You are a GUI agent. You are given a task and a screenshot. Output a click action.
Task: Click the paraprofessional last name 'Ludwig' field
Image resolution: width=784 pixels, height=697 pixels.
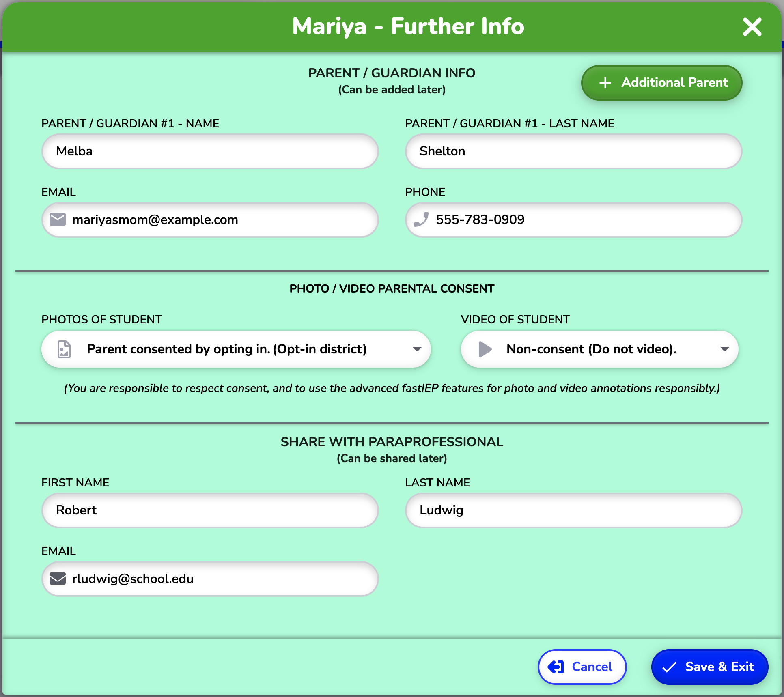574,510
